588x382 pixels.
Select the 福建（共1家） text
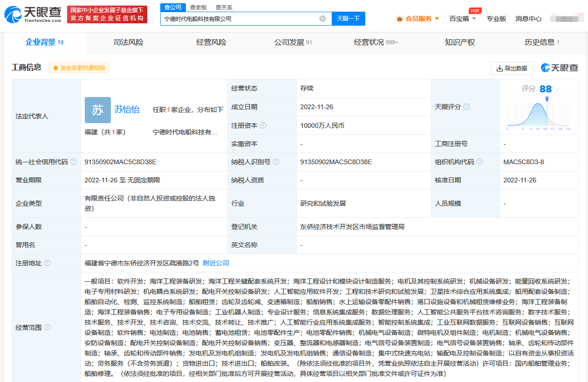(x=105, y=132)
